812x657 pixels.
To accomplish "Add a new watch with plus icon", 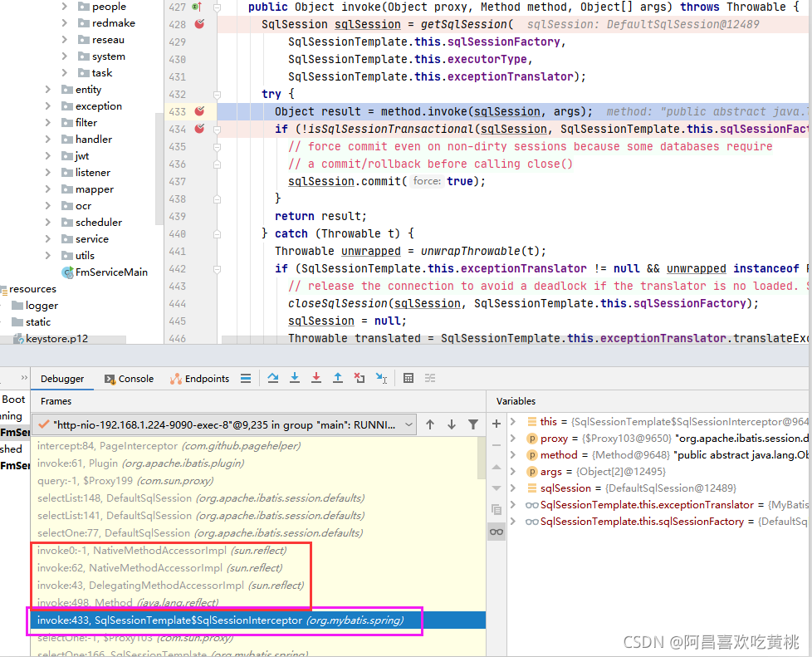I will 496,424.
